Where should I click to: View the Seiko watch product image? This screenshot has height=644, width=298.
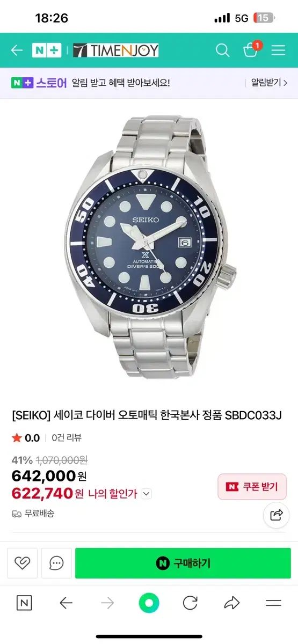(149, 247)
